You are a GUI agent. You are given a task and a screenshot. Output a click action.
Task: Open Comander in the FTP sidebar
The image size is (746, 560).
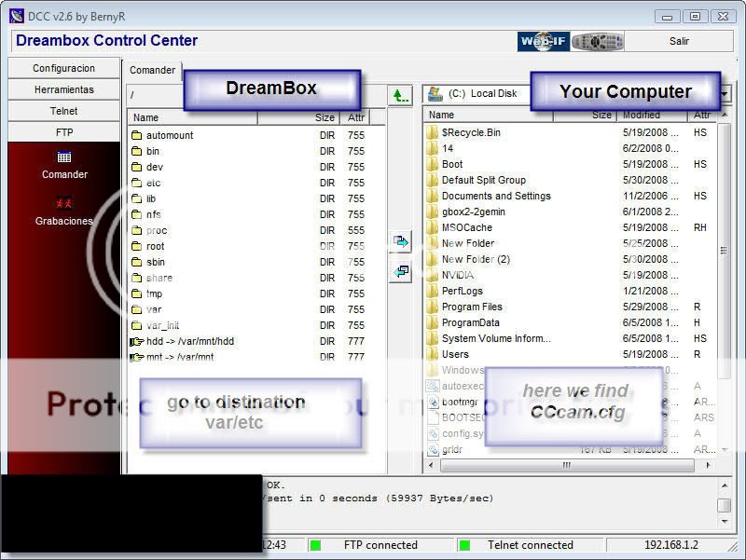pos(64,164)
